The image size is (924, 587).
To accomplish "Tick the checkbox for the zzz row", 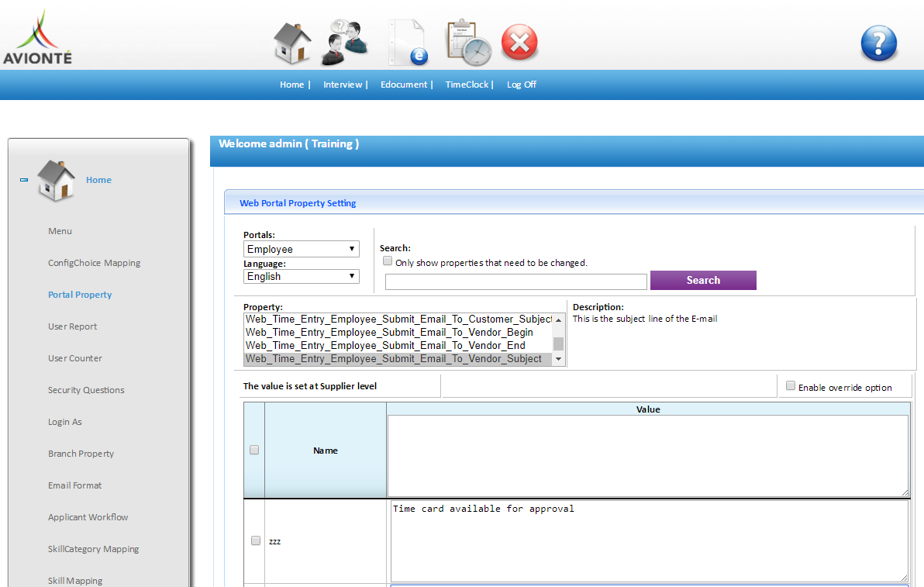I will point(256,540).
